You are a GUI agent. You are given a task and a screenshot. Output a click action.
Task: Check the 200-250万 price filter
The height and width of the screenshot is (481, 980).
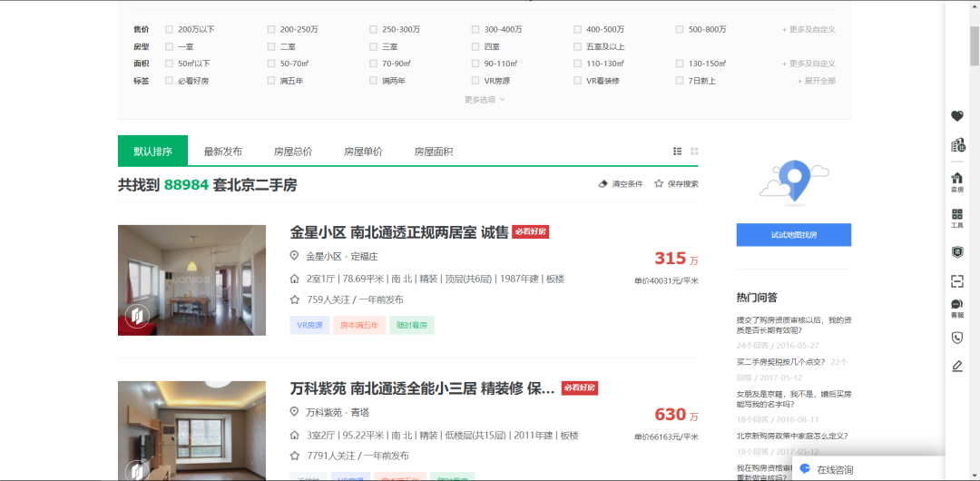pyautogui.click(x=271, y=29)
